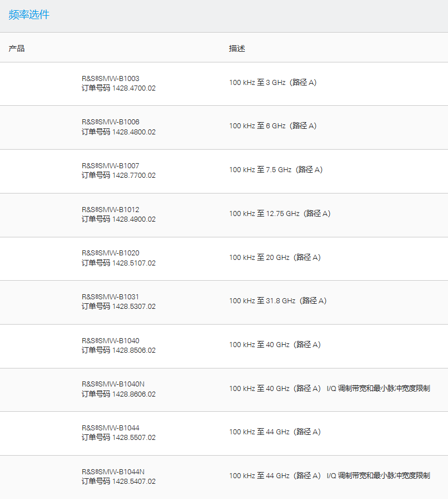Select product name R&S®SMW-B1012
The height and width of the screenshot is (499, 448).
click(x=110, y=210)
